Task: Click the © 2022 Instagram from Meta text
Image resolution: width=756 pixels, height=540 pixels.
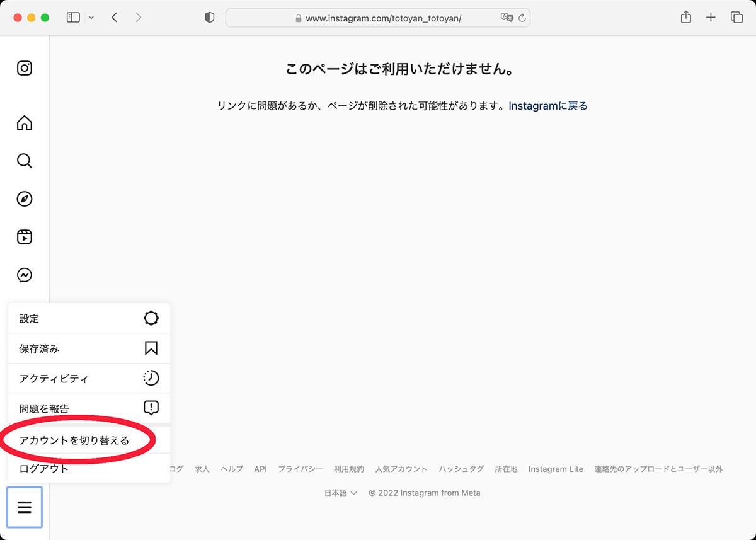Action: pos(425,493)
